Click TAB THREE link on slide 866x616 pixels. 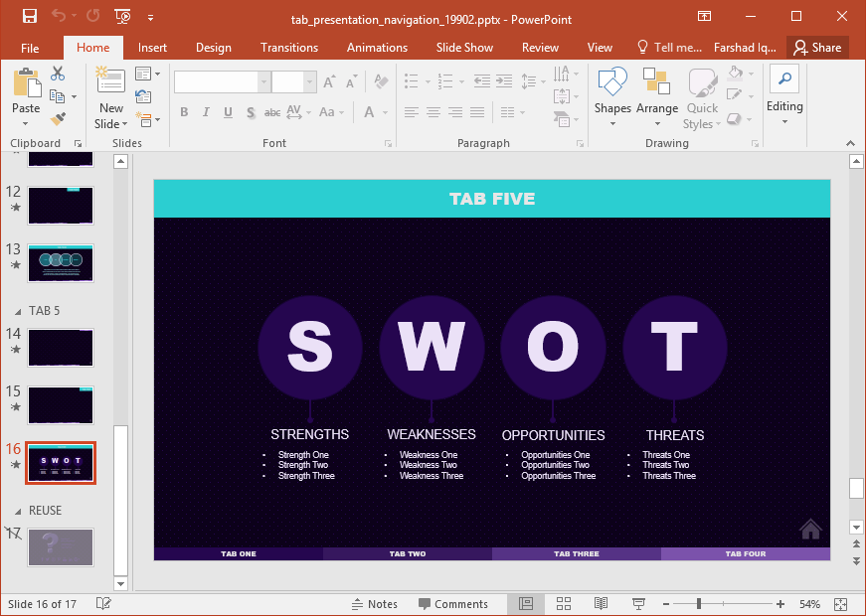[x=576, y=553]
